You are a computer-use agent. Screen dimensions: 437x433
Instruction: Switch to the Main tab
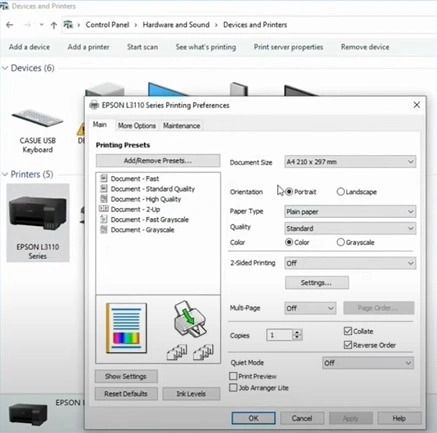pyautogui.click(x=100, y=125)
